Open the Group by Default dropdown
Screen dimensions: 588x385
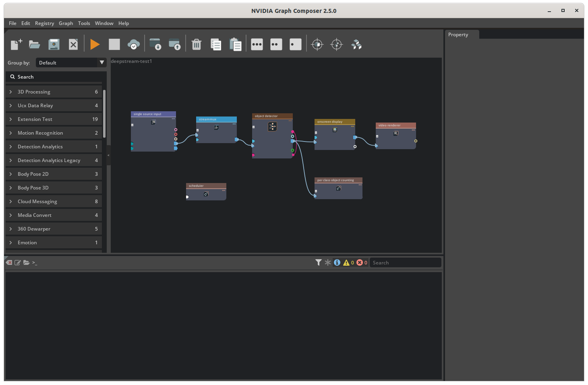(71, 62)
